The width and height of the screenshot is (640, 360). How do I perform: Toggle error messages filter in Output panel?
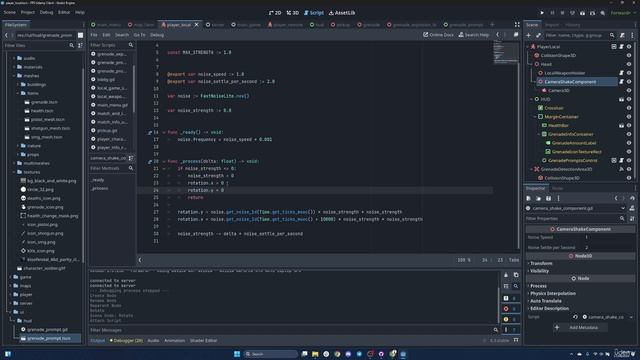pos(510,309)
